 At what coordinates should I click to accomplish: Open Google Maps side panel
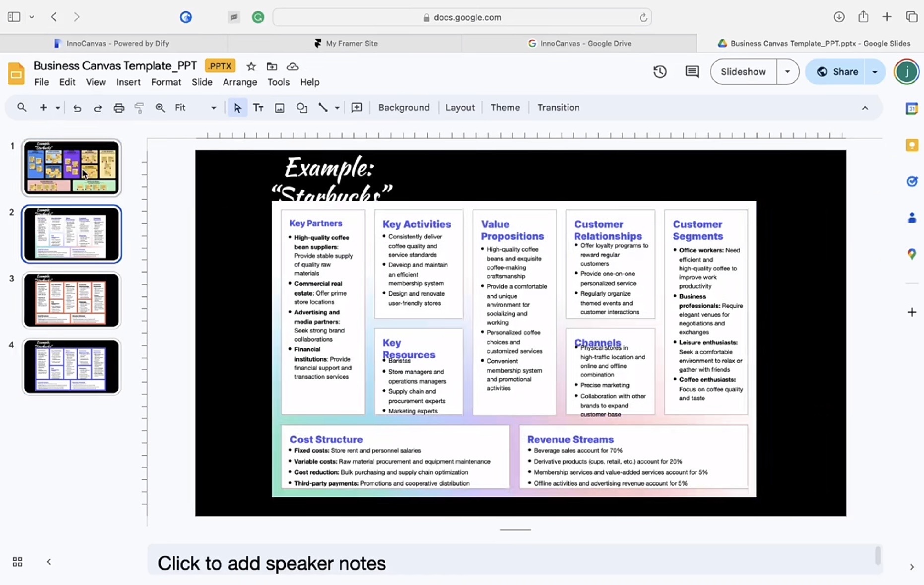(x=912, y=254)
